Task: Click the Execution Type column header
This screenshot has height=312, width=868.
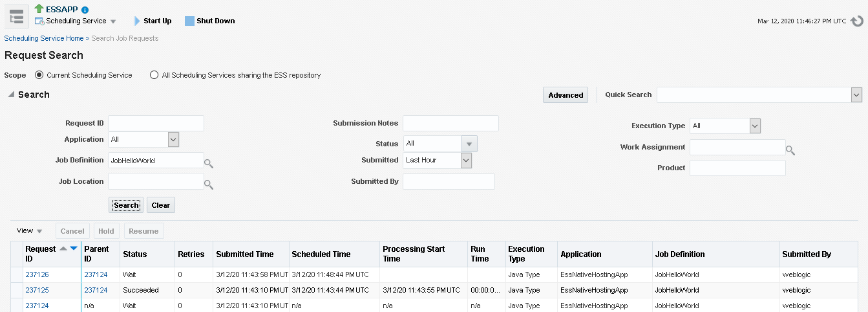Action: tap(531, 254)
